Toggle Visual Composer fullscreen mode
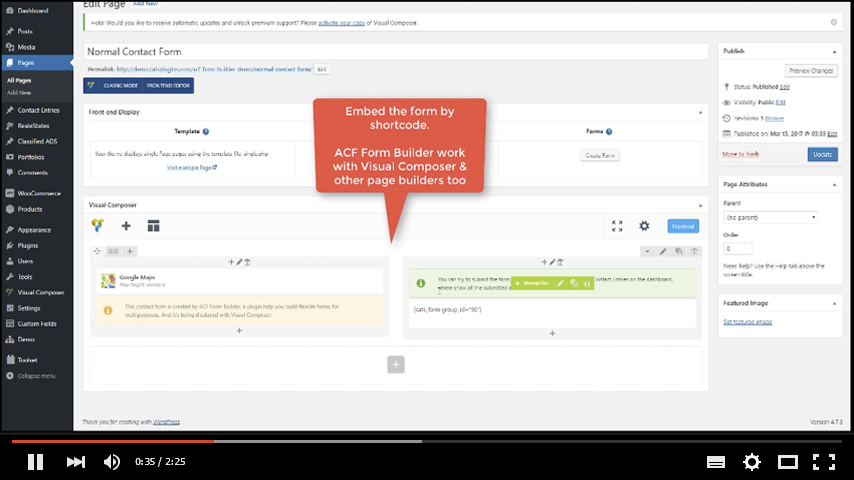The image size is (854, 480). (617, 226)
